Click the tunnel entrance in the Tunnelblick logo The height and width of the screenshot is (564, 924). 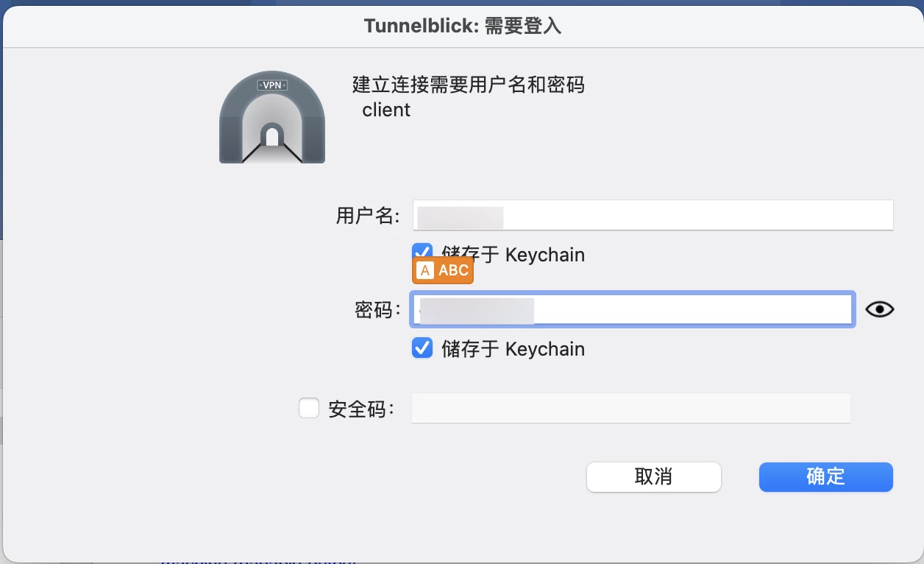point(272,136)
